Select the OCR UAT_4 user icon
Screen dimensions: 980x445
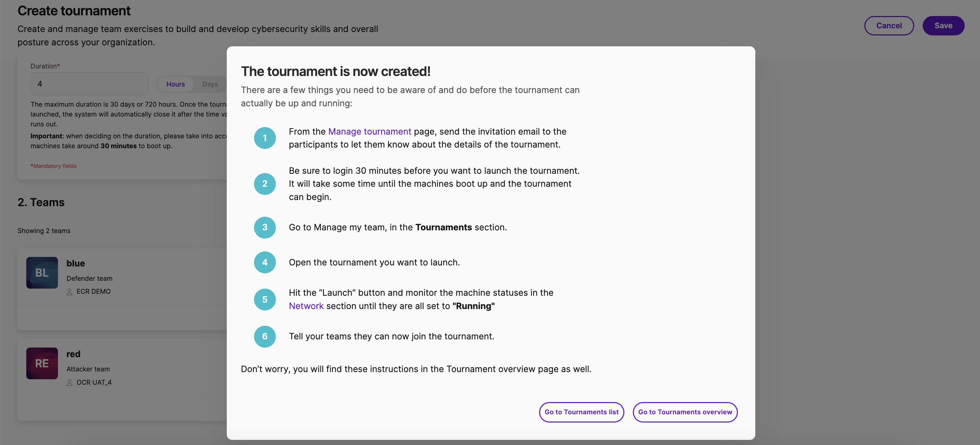(69, 383)
